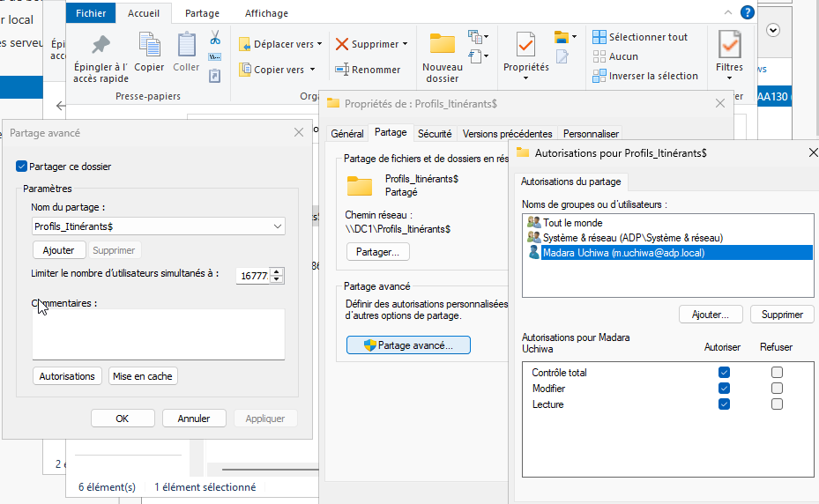Viewport: 819px width, 504px height.
Task: Click Ajouter under the share name
Action: point(58,250)
